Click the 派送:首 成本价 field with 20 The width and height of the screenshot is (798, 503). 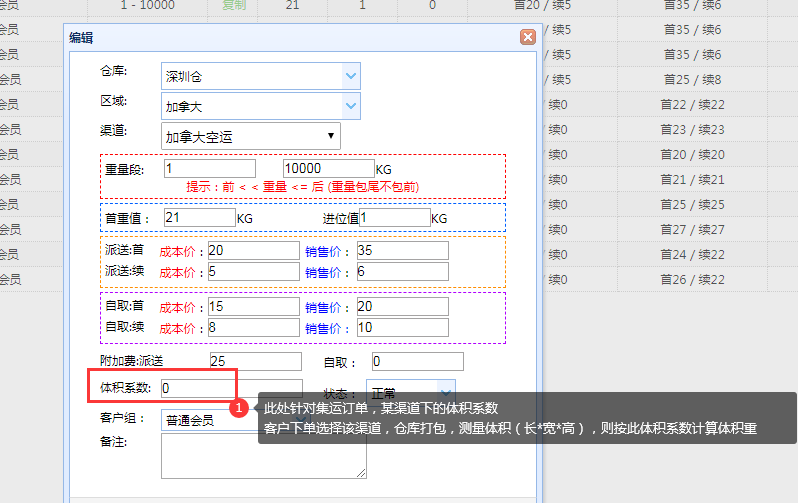tap(253, 250)
